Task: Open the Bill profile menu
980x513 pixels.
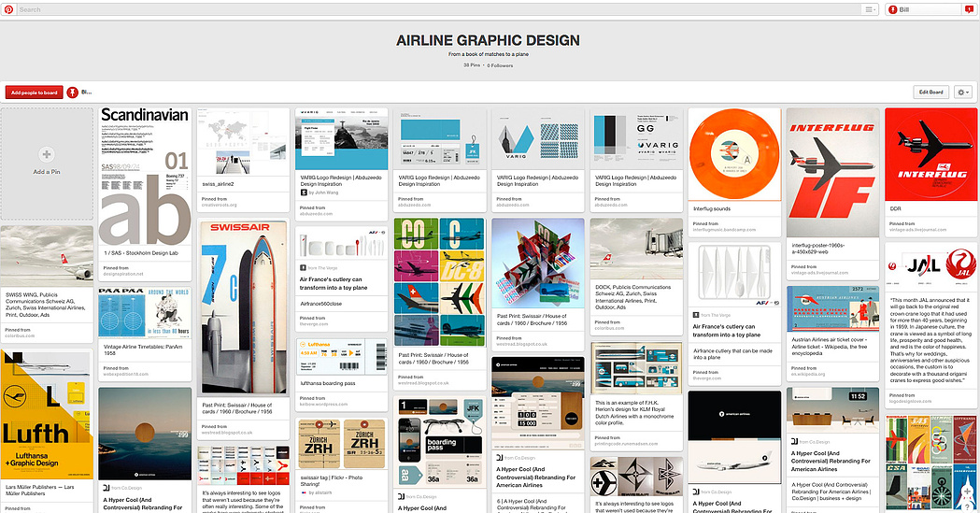Action: [x=924, y=9]
